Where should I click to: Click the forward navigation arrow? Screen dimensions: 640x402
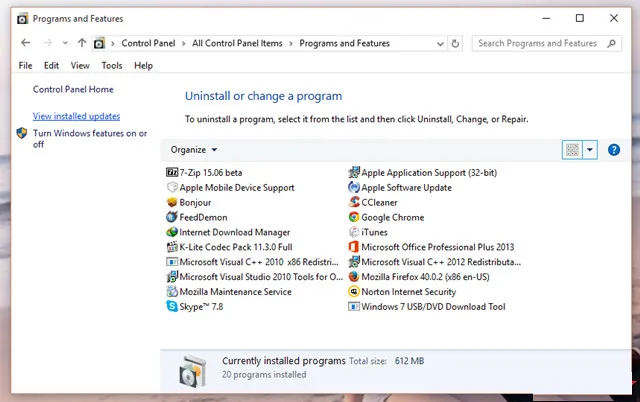click(47, 43)
